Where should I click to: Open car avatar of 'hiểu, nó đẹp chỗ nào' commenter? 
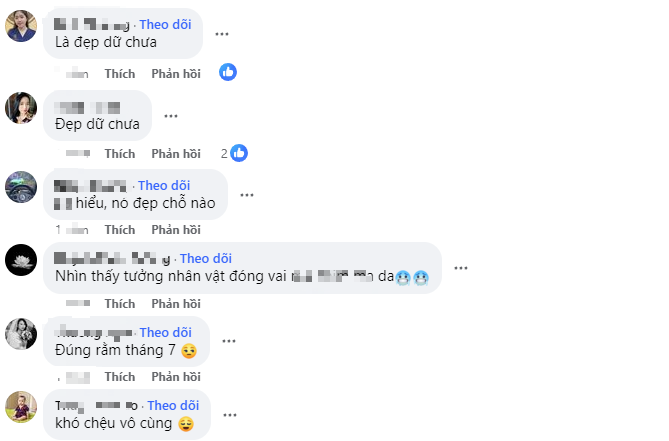coord(22,187)
